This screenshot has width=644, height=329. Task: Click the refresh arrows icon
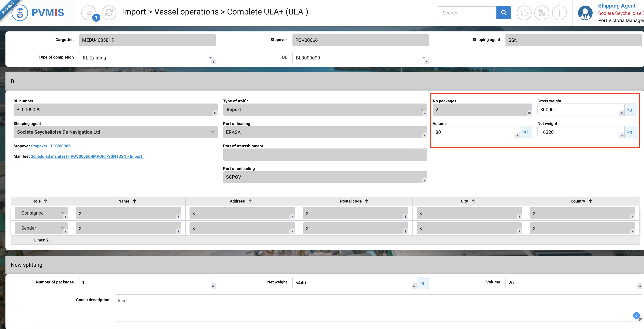pos(109,13)
